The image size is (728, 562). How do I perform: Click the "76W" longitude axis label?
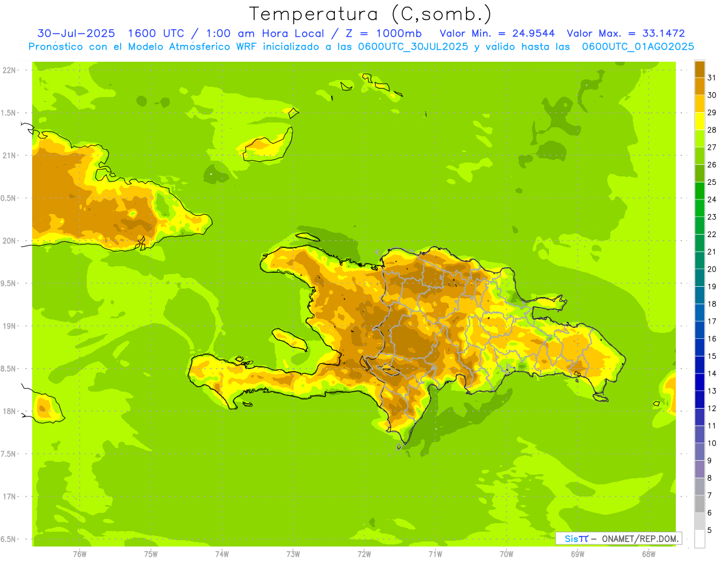tap(79, 554)
